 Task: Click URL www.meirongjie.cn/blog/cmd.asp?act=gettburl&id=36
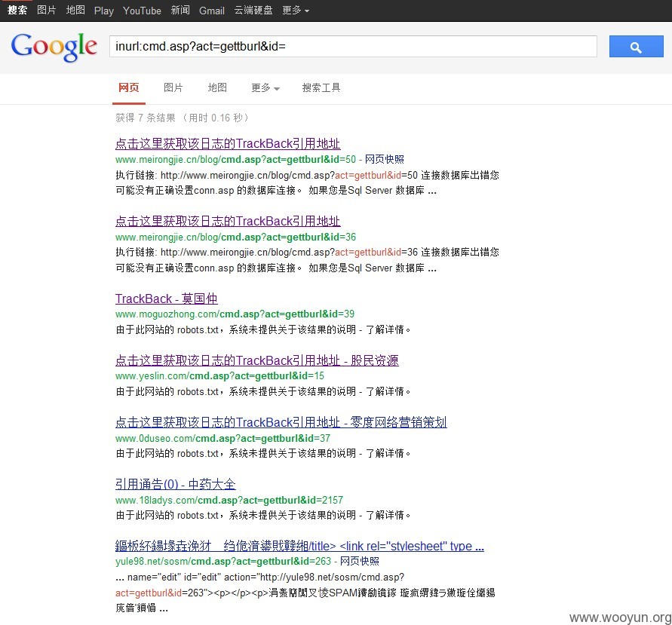[236, 237]
